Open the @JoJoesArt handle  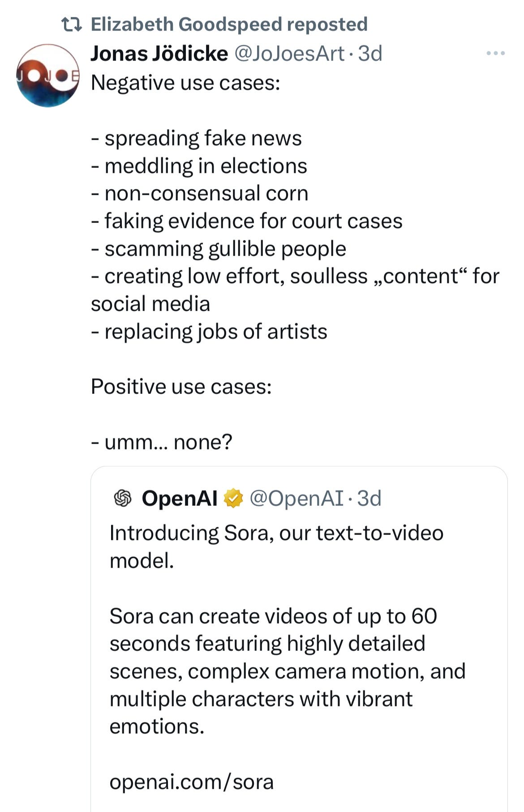point(289,54)
